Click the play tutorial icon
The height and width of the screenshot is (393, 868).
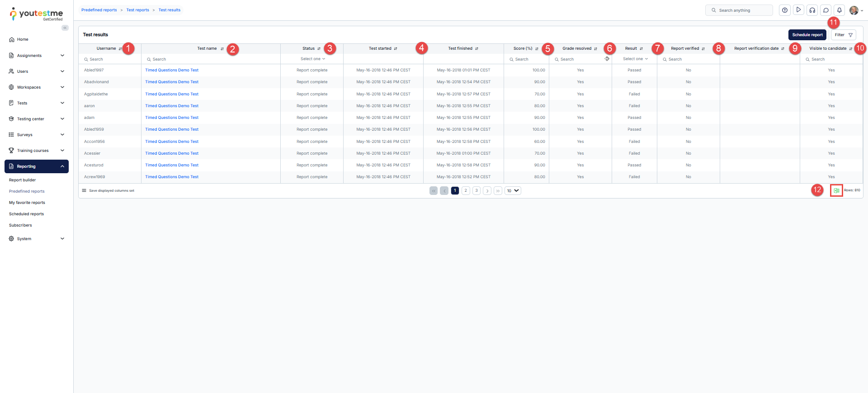click(x=798, y=10)
